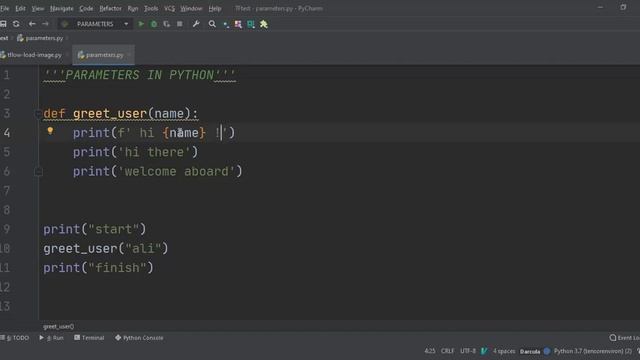
Task: Click the blue circle icon in status bar
Action: [547, 351]
